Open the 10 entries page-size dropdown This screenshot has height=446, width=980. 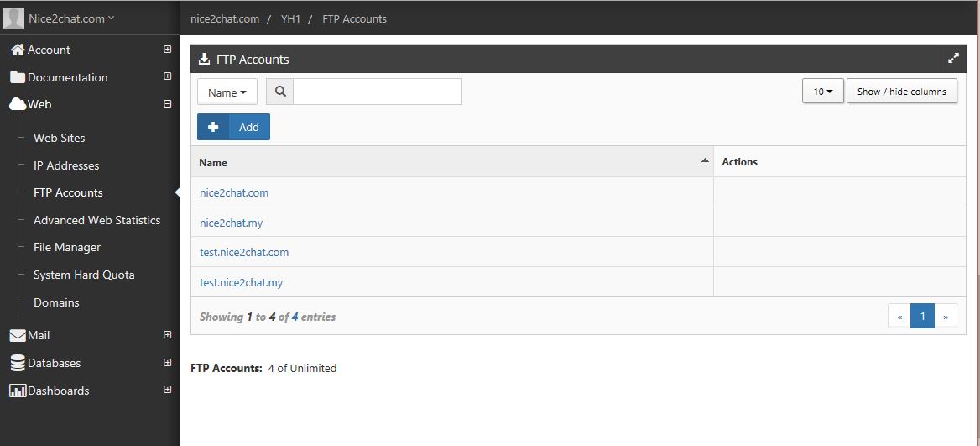(x=823, y=92)
